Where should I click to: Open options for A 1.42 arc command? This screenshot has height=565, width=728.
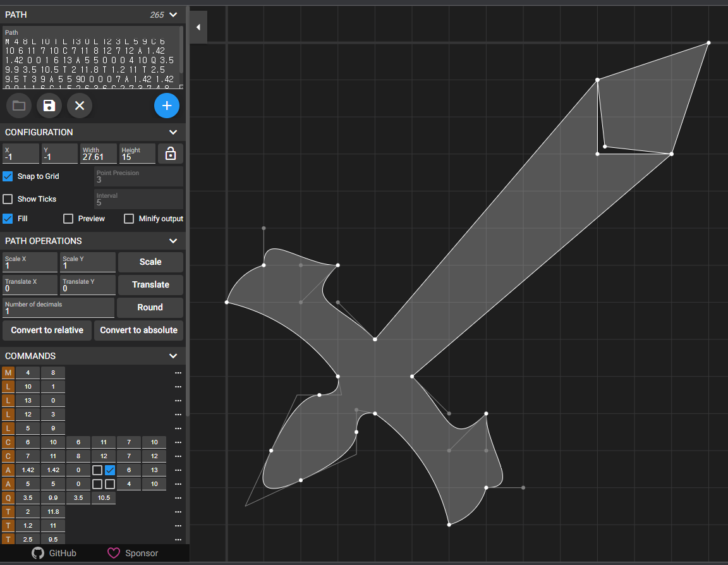coord(178,470)
